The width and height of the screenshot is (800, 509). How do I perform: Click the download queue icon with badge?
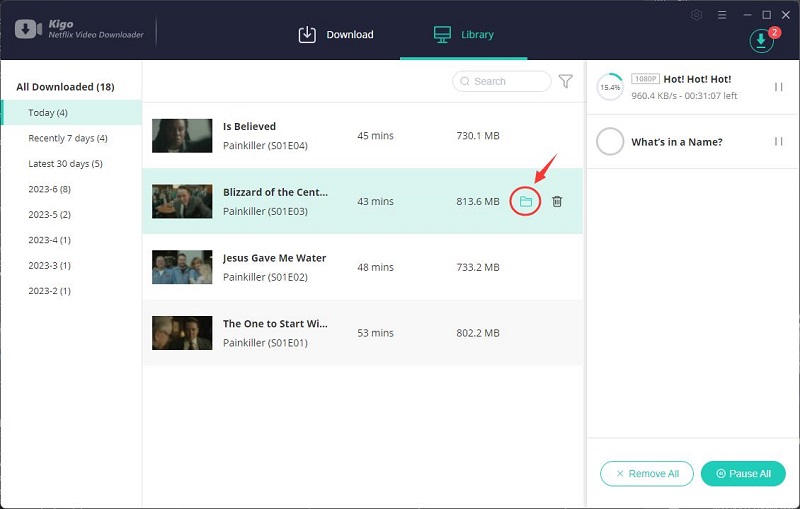tap(761, 40)
